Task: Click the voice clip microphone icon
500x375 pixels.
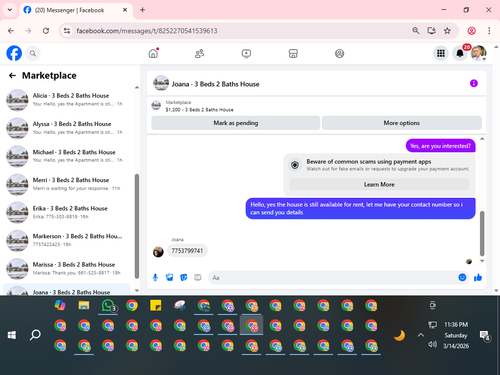Action: pos(155,277)
